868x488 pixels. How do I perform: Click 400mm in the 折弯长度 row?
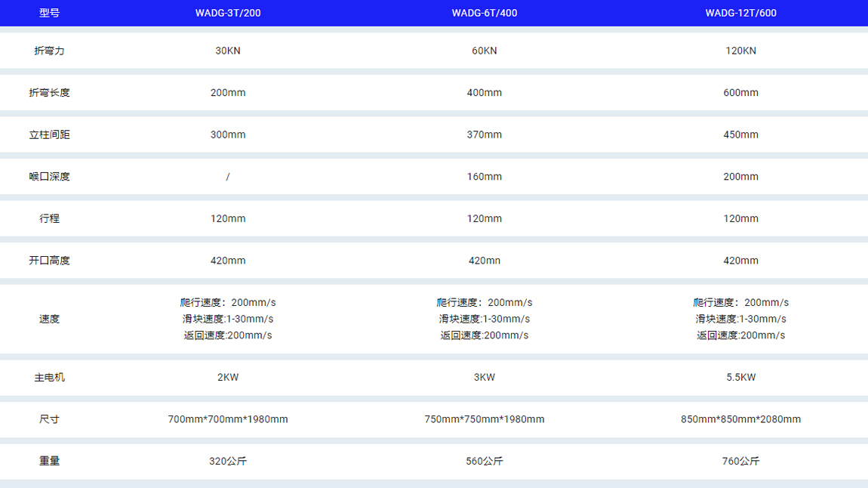coord(484,93)
